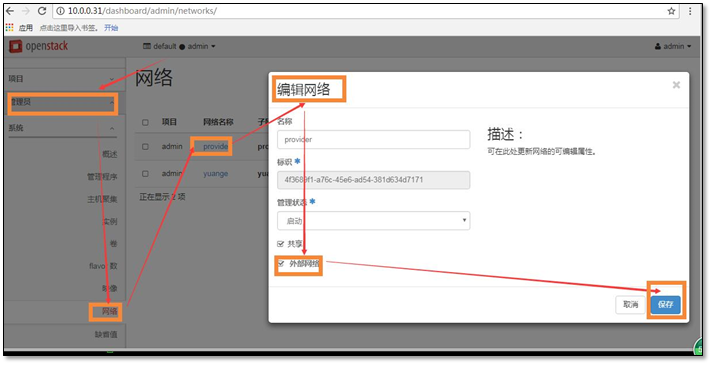Click the browser back arrow
712x365 pixels.
tap(10, 11)
